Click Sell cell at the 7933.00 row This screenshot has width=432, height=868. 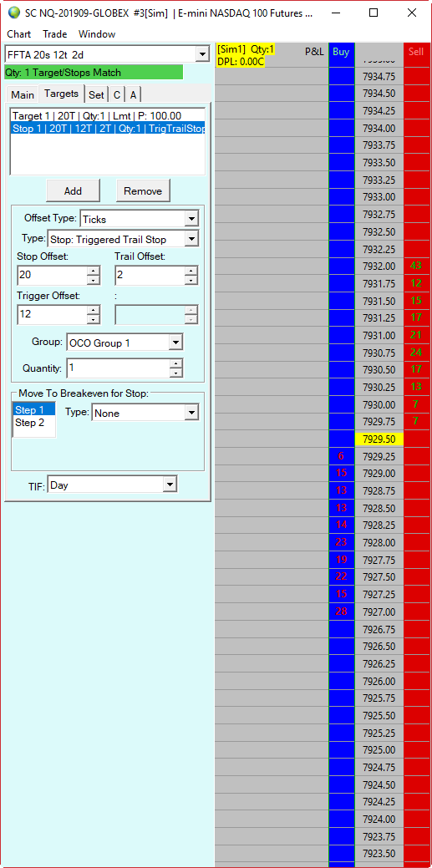click(416, 197)
